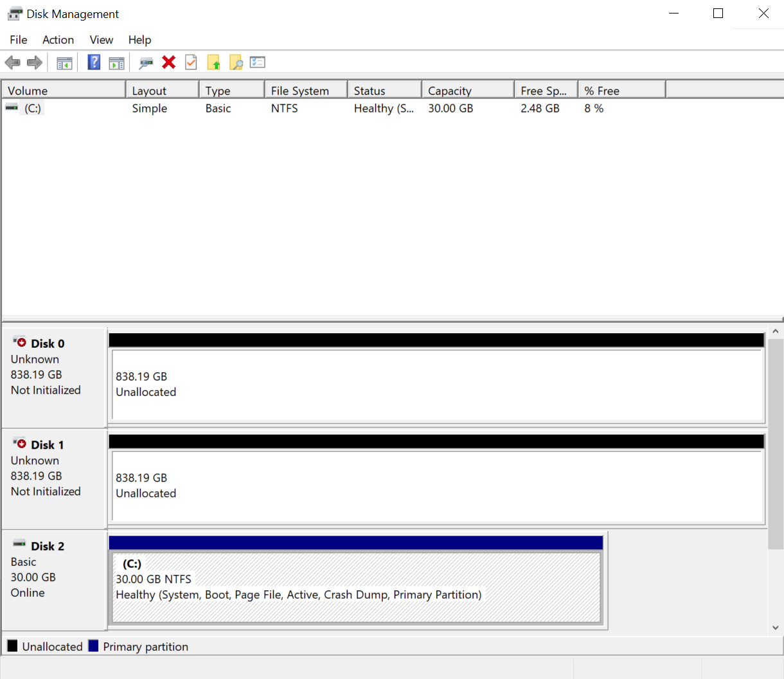Sort by the Free Space column header
This screenshot has height=679, width=784.
pos(546,91)
